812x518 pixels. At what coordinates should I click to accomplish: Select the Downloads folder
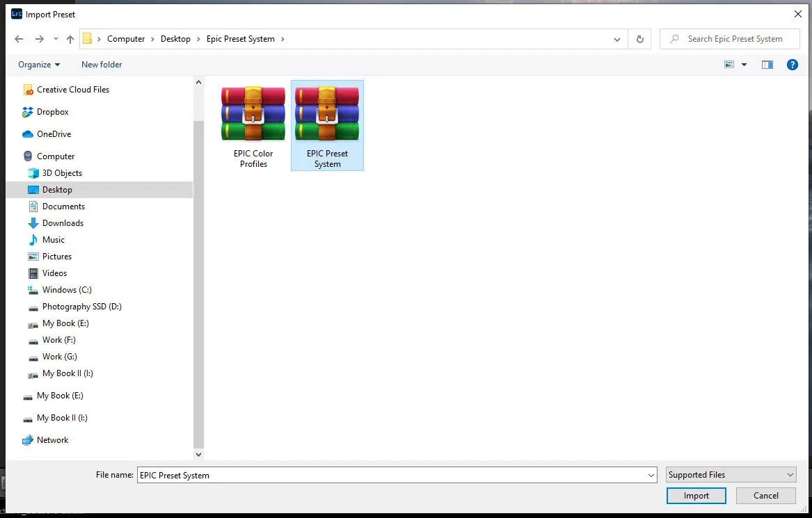pyautogui.click(x=62, y=222)
